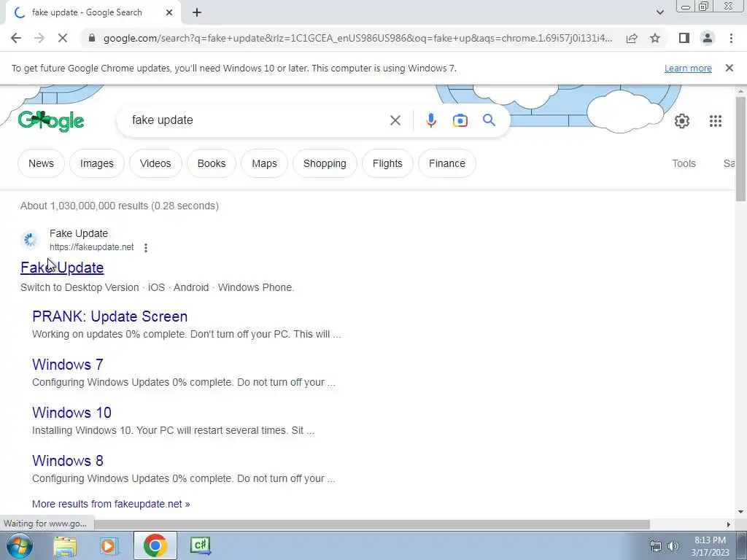Screen dimensions: 747x560
Task: Open the volume control in system tray
Action: pyautogui.click(x=673, y=546)
